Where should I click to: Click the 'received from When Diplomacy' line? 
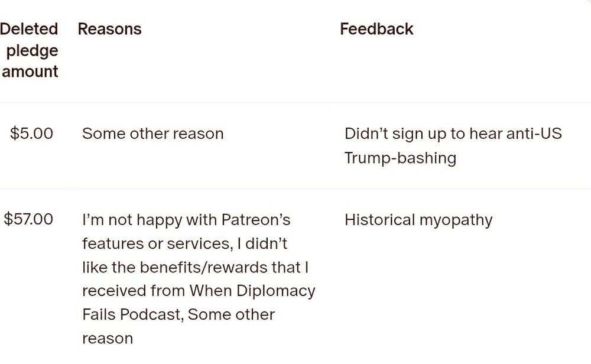click(x=199, y=291)
